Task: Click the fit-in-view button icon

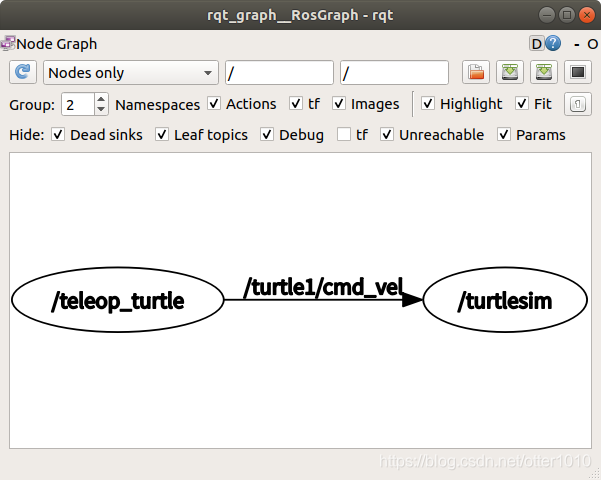Action: click(578, 104)
